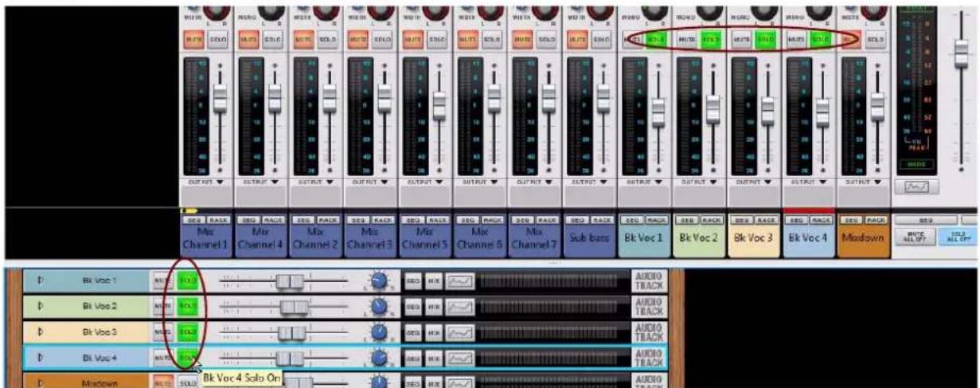Click SEQ icon on Bk Voc 1 track
The height and width of the screenshot is (388, 980).
(412, 281)
